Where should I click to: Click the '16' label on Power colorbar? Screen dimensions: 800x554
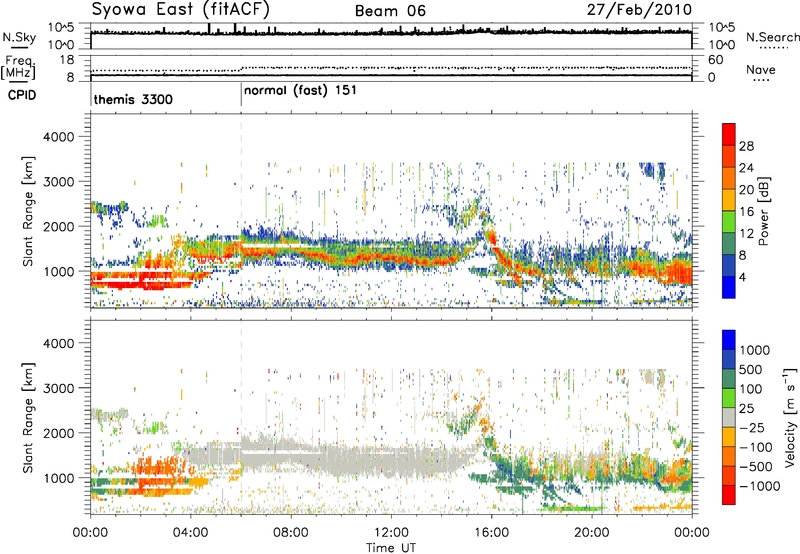pos(746,212)
